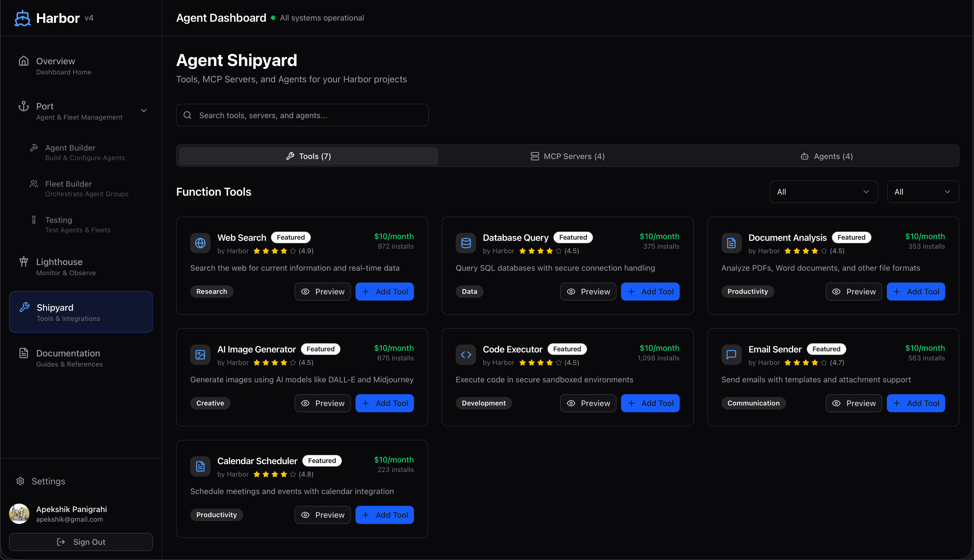The image size is (974, 560).
Task: Add the Database Query tool
Action: tap(650, 292)
